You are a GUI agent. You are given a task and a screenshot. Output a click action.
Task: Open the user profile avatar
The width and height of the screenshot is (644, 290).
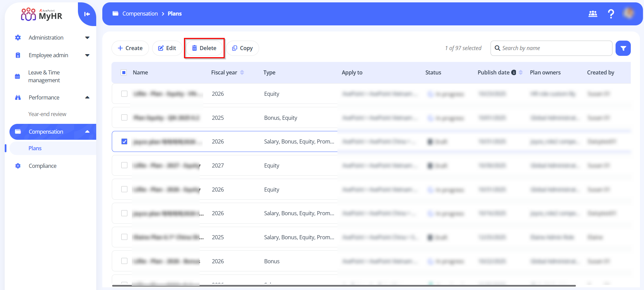(x=629, y=14)
